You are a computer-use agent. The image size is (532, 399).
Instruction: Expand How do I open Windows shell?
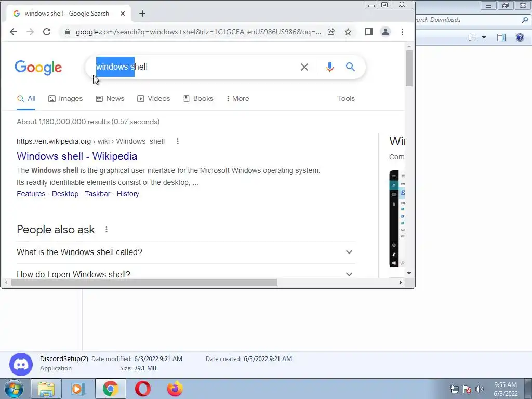[186, 273]
